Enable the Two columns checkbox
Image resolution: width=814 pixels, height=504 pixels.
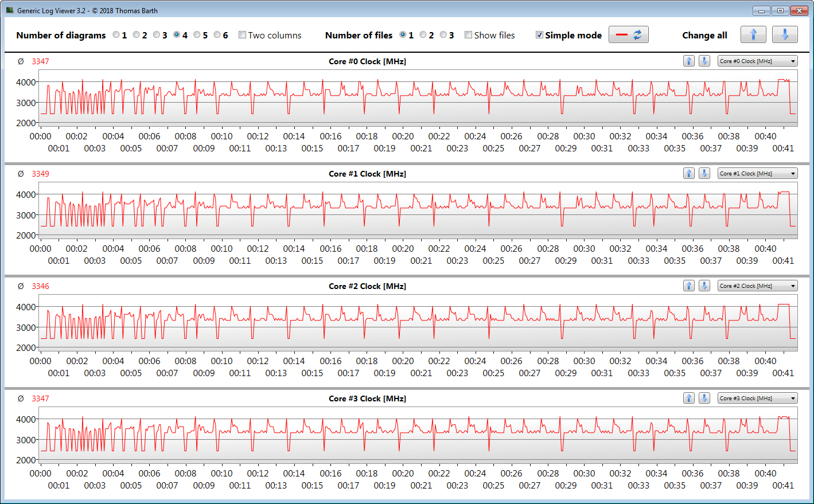point(243,35)
